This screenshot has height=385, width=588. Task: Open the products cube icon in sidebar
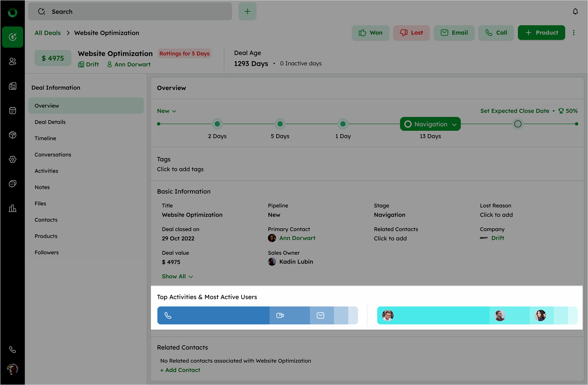pos(12,135)
